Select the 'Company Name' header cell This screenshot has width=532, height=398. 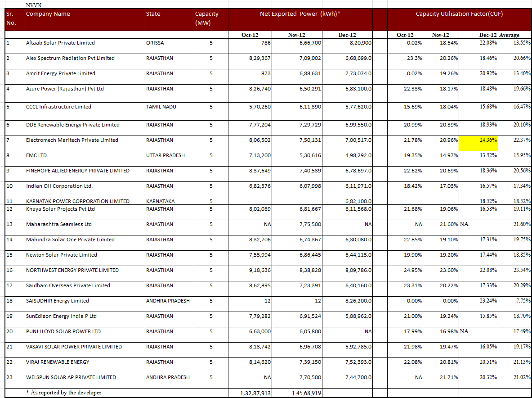click(x=85, y=20)
